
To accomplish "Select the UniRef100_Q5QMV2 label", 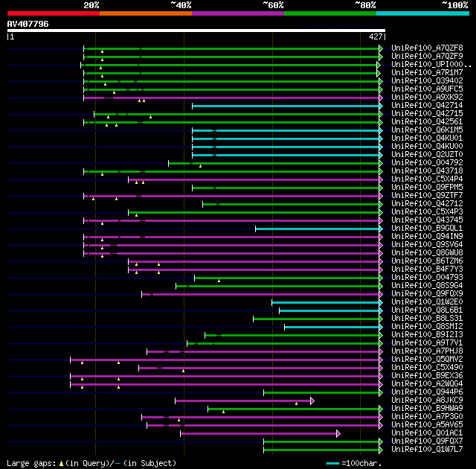I will [427, 360].
